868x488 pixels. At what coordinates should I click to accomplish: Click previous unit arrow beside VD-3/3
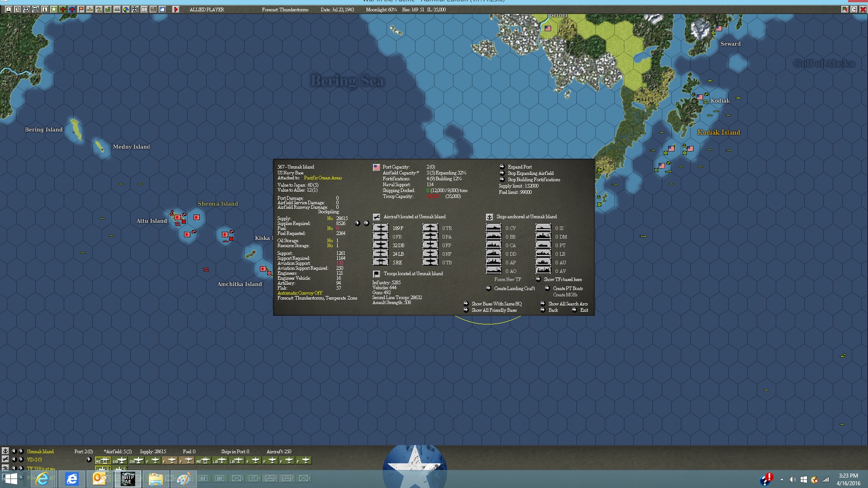tap(14, 459)
